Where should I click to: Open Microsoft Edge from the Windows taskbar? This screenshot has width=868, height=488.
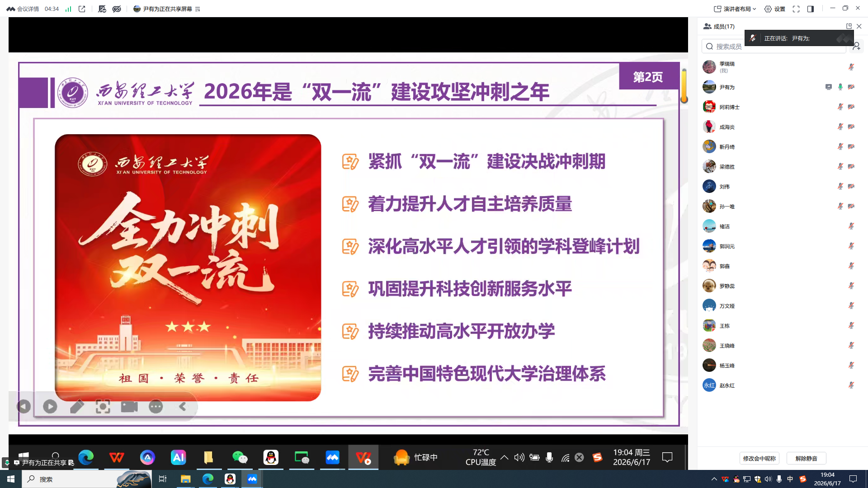(208, 479)
